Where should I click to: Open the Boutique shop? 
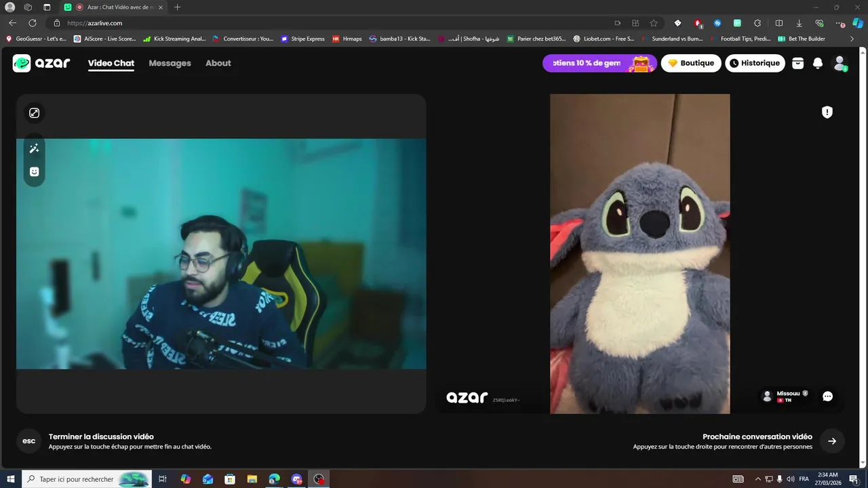pyautogui.click(x=691, y=63)
